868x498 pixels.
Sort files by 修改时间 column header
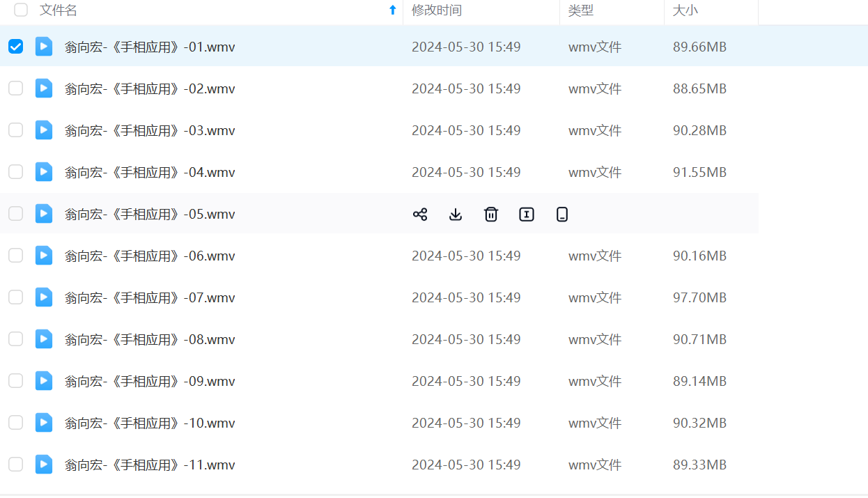437,10
